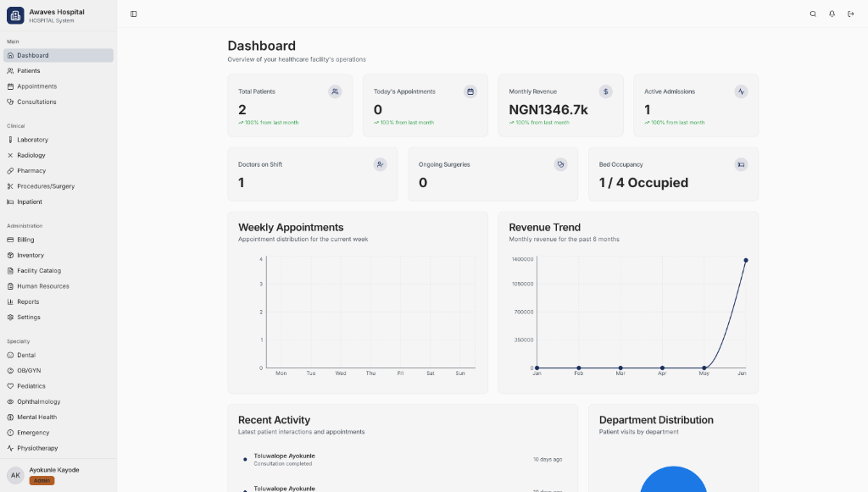Click the Total Patients value 2
Screen dimensions: 868x492
(242, 109)
